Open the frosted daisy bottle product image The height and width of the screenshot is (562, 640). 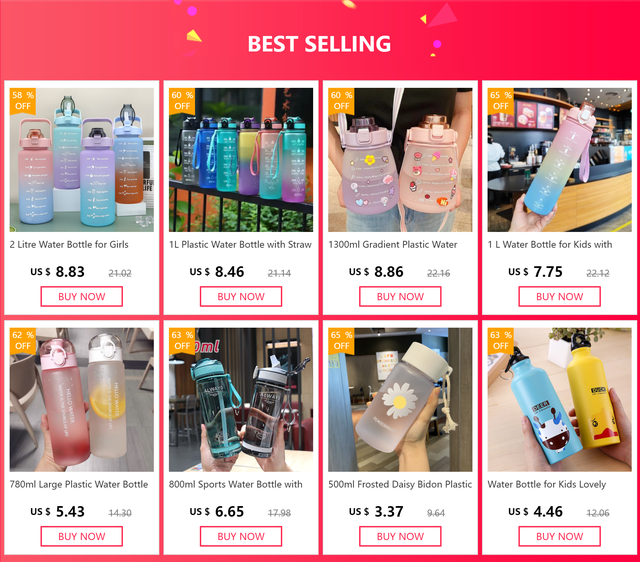tap(400, 400)
